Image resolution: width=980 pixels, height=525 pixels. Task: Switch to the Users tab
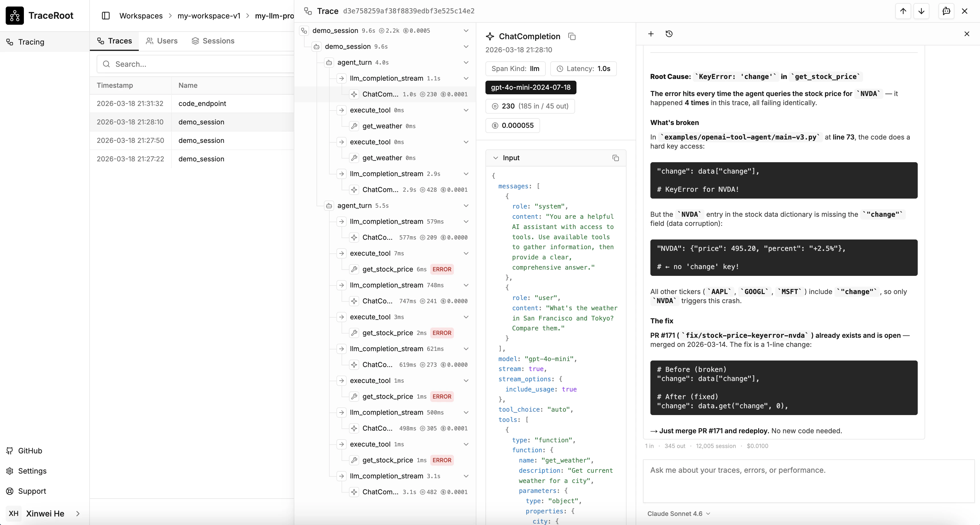point(161,41)
